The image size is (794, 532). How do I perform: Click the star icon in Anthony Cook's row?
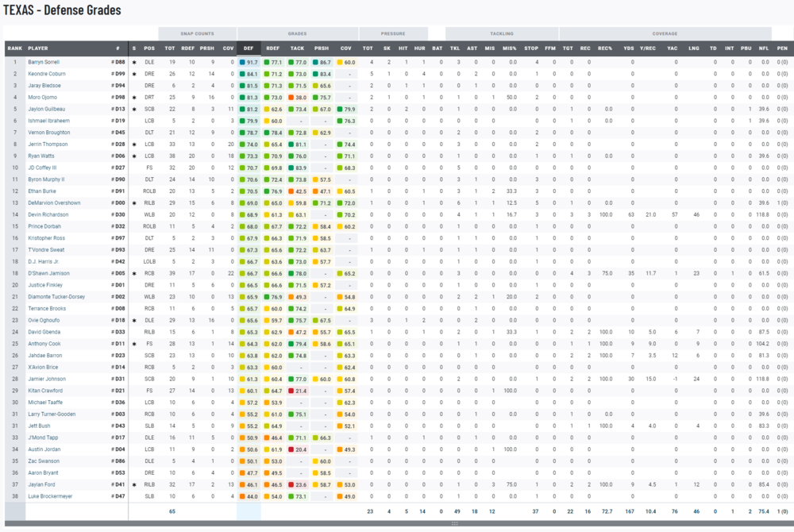134,344
